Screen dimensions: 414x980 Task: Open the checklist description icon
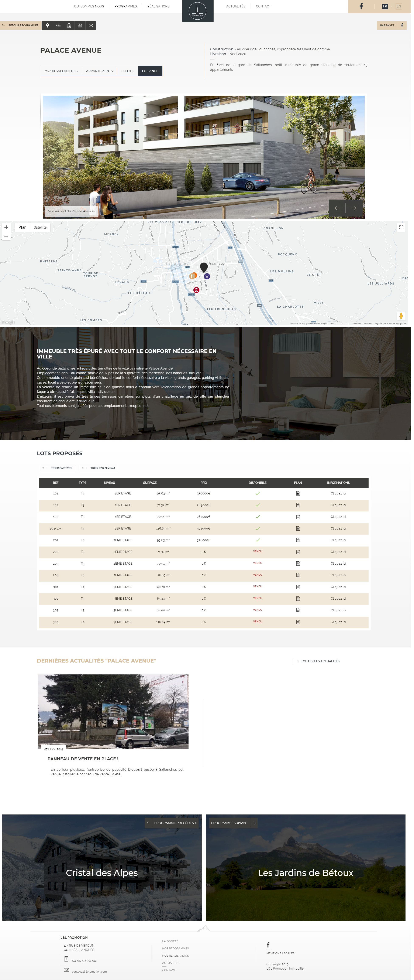58,25
